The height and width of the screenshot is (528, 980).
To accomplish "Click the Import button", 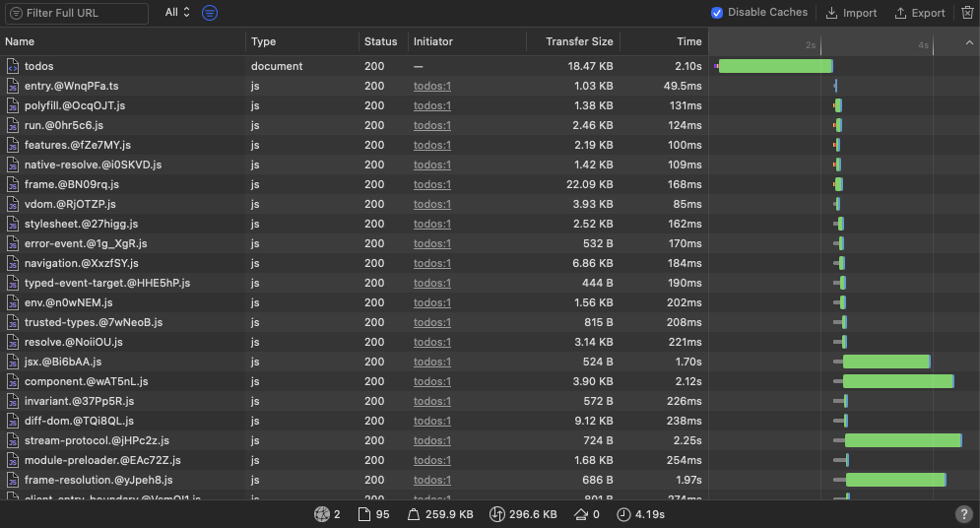I will click(851, 13).
